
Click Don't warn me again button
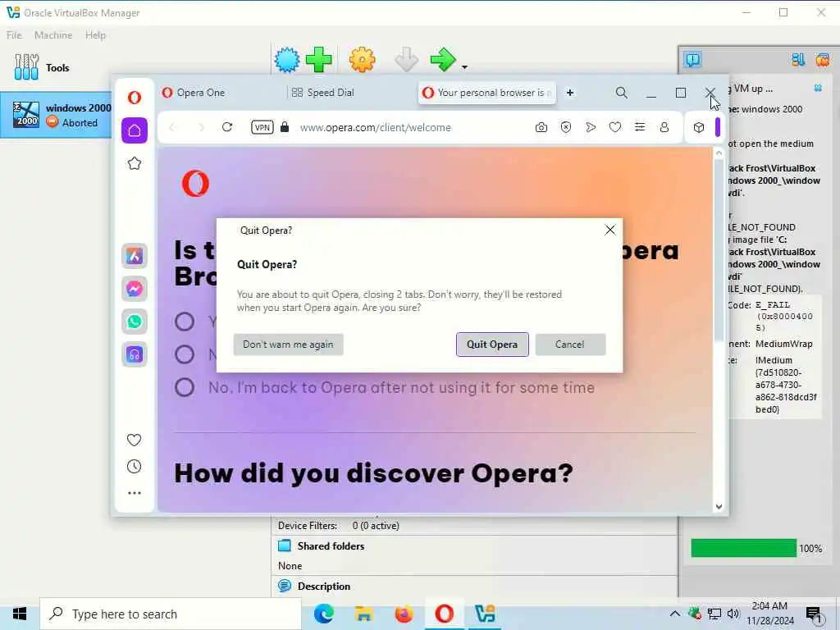point(288,345)
